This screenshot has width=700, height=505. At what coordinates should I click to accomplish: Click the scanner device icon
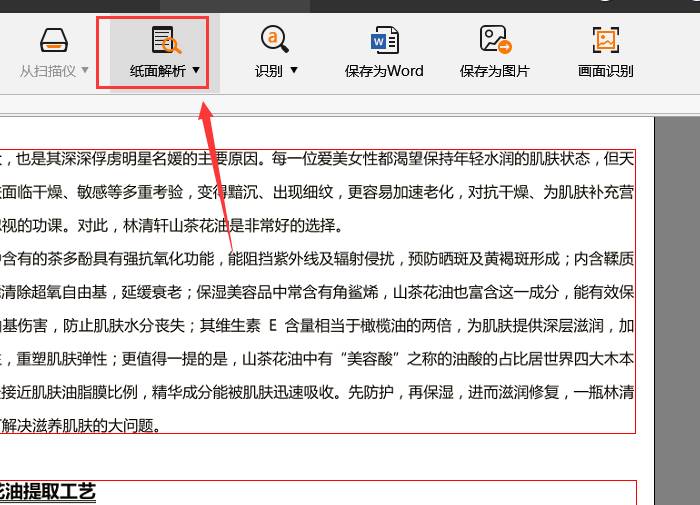pyautogui.click(x=54, y=41)
